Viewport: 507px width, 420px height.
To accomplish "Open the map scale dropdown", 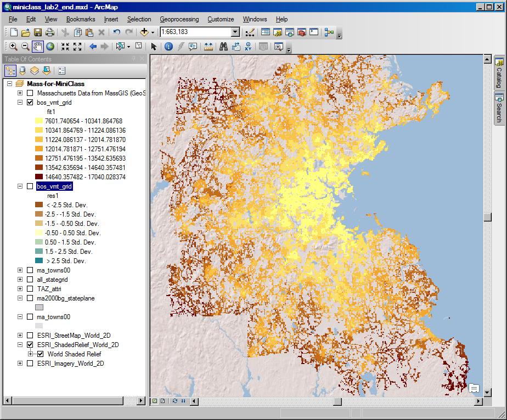I will [x=235, y=32].
